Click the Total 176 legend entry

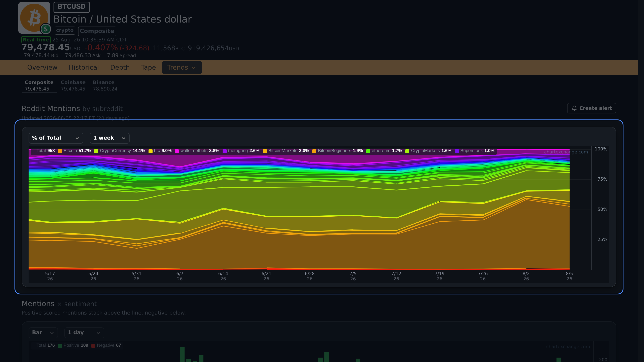(x=45, y=345)
